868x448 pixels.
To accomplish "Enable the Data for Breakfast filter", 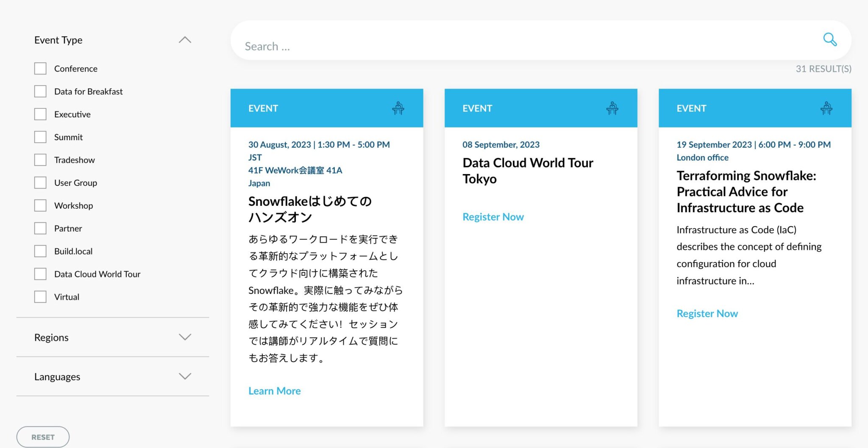I will point(40,91).
